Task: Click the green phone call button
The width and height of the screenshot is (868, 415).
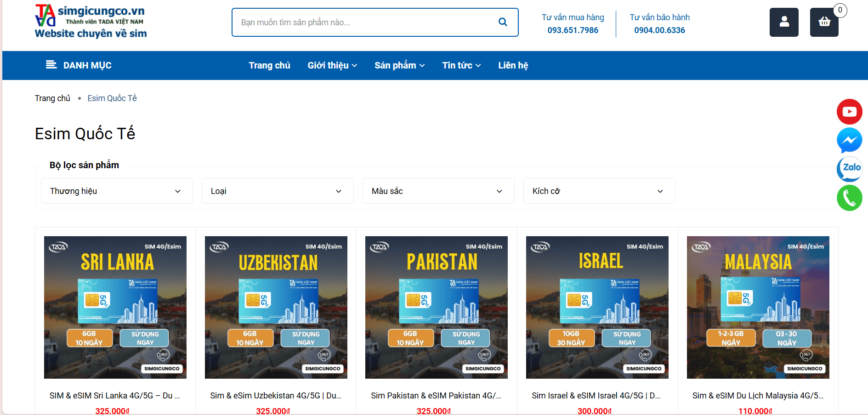Action: [x=849, y=198]
